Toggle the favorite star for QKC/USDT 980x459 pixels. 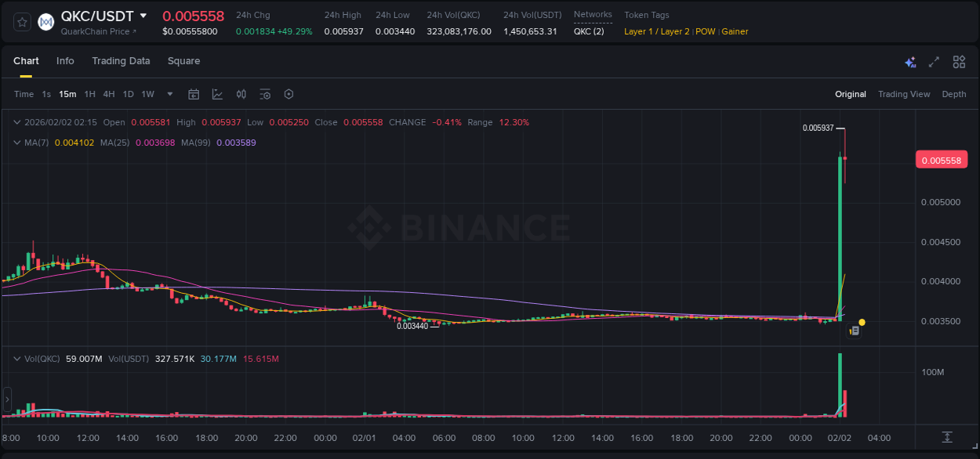pyautogui.click(x=21, y=21)
